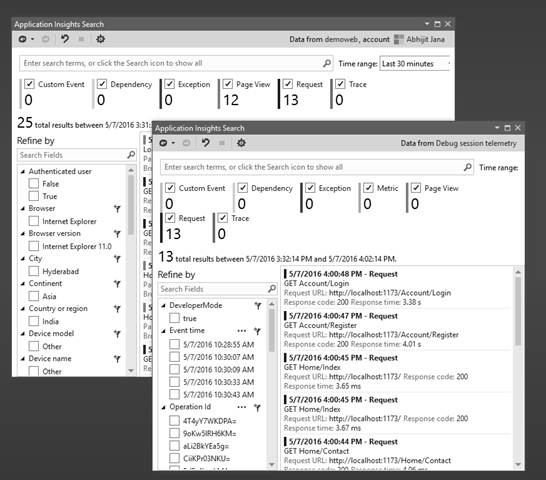Open dropdown arrow beside back window refresh icon
The width and height of the screenshot is (546, 480).
point(32,39)
